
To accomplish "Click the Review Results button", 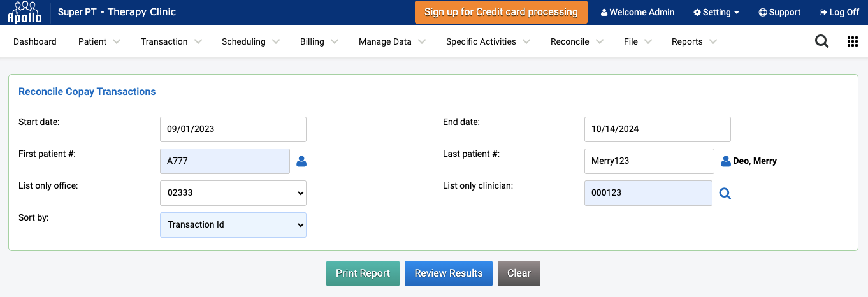I will click(449, 273).
